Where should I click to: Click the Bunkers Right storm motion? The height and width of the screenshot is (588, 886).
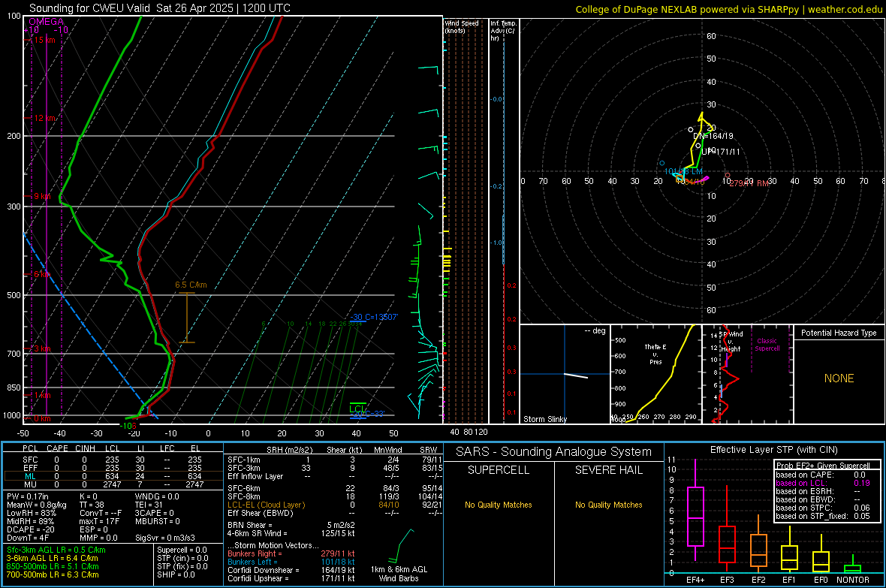pos(291,554)
